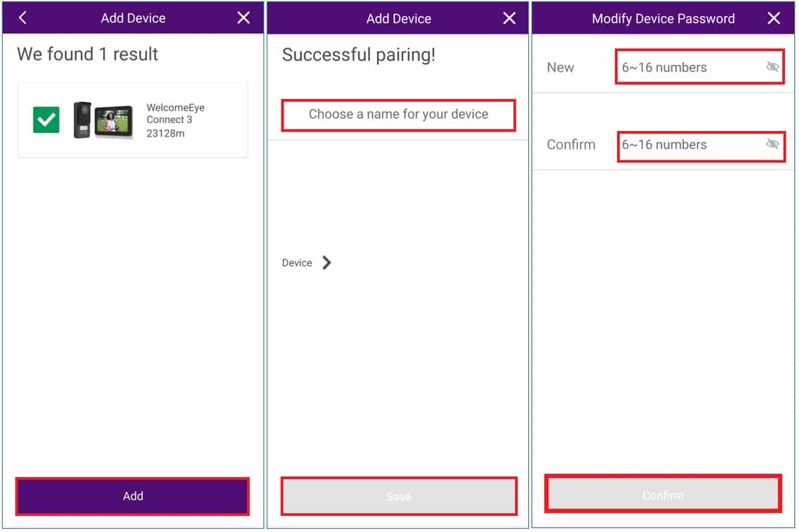Click the greyed Confirm button

point(663,494)
